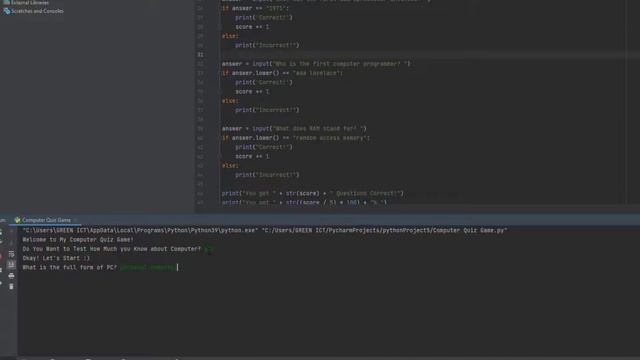Click the print console output icon

pos(11,276)
